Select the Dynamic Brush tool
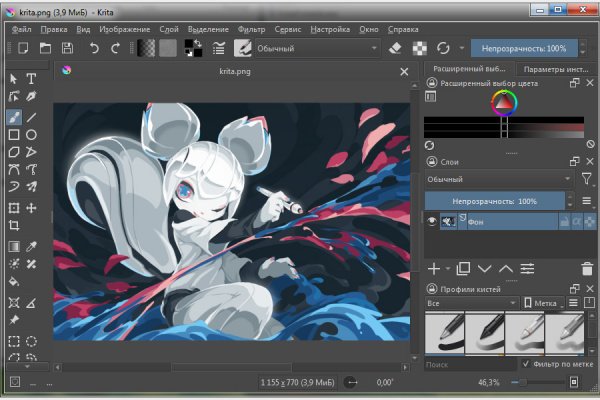Screen dimensions: 600x400 [x=14, y=186]
